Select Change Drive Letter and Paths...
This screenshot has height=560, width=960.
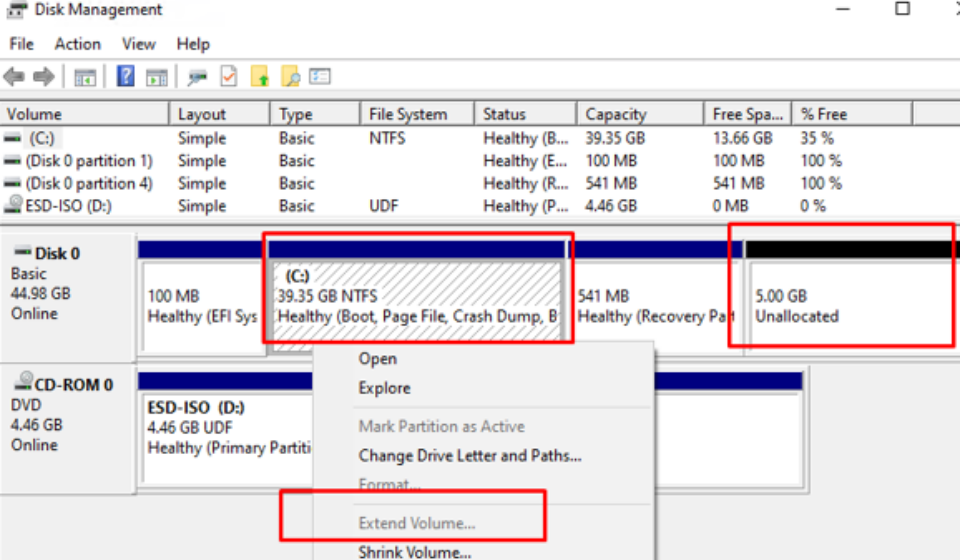pyautogui.click(x=470, y=455)
